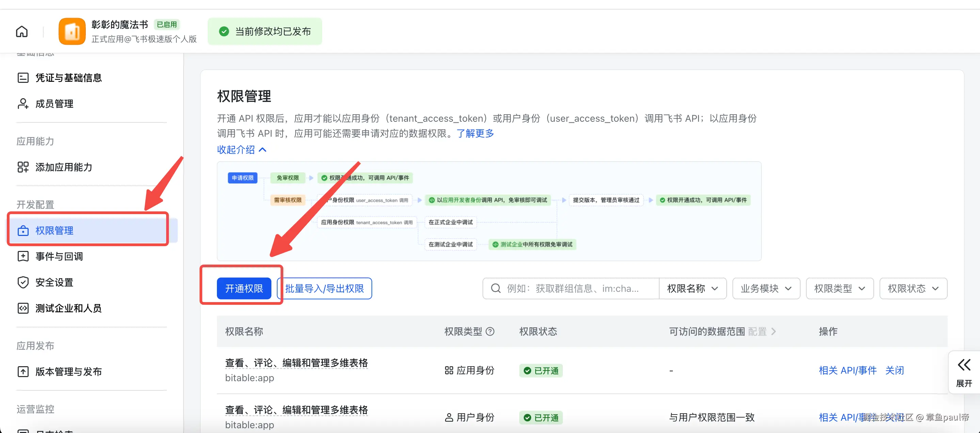The image size is (980, 433).
Task: Select 事件与回调 in sidebar
Action: 59,256
